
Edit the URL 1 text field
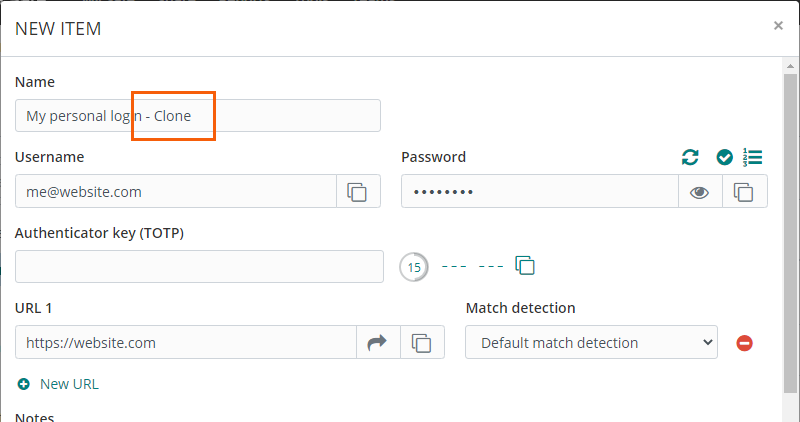pos(186,343)
